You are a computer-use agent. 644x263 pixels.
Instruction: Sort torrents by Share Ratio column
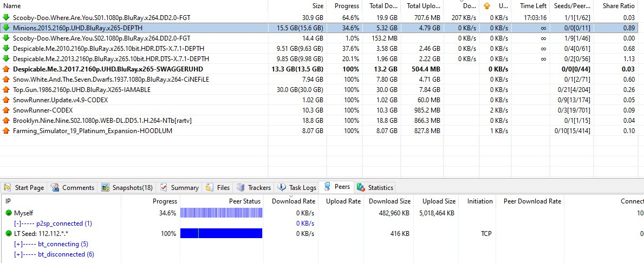(x=620, y=6)
